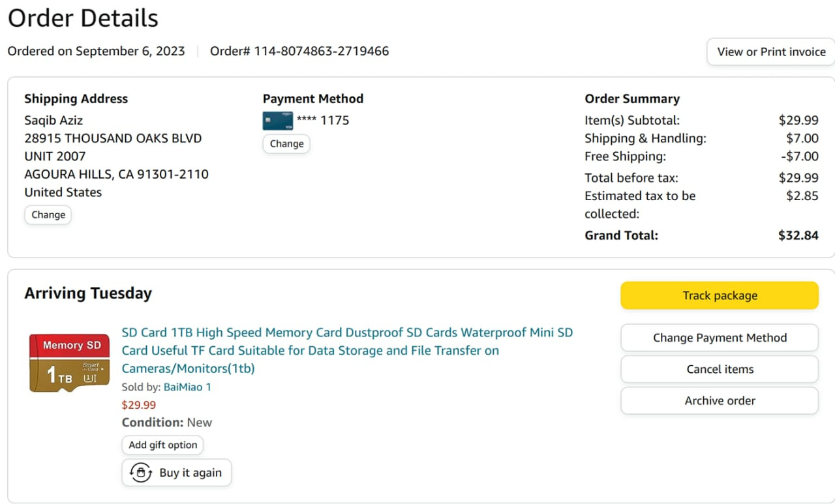Click the Buy it again button label
This screenshot has height=504, width=835.
(190, 473)
